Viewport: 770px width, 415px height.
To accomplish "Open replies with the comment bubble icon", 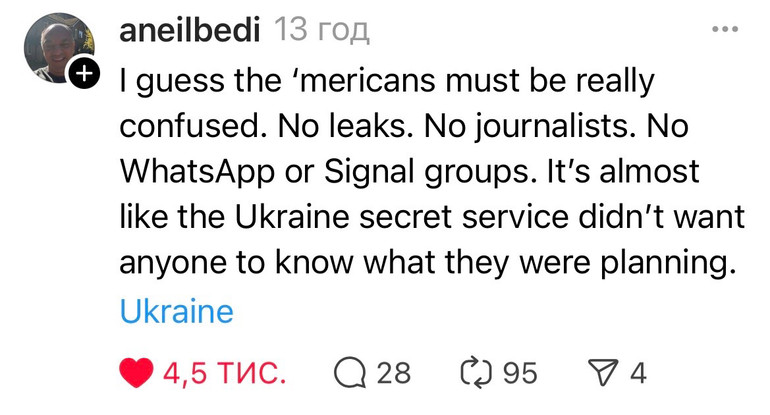I will click(350, 373).
